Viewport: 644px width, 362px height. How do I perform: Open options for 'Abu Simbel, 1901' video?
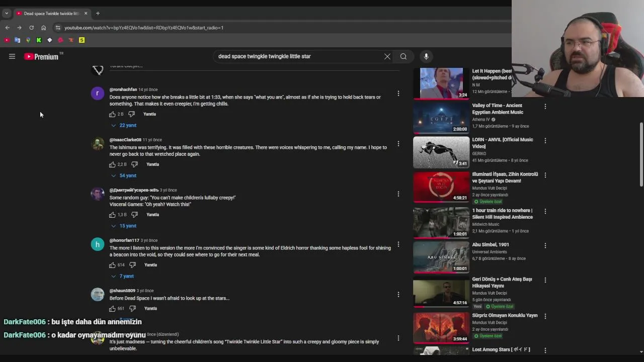(x=545, y=246)
